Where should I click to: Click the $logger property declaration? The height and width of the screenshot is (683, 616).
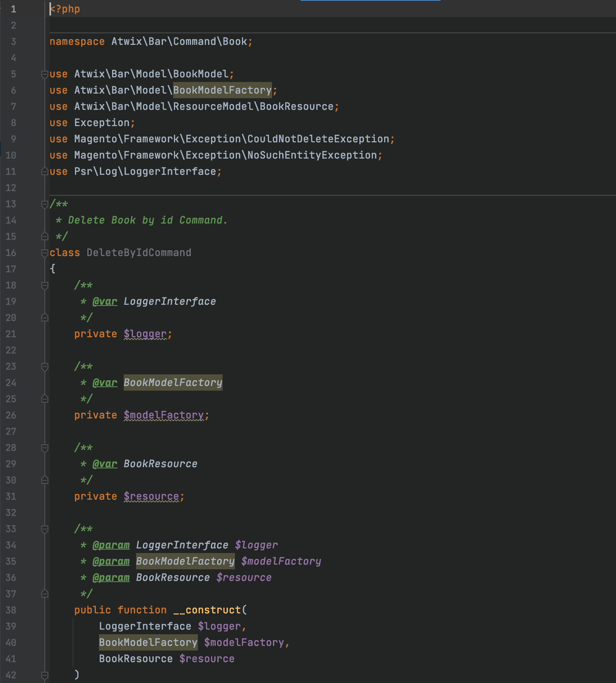pos(145,334)
